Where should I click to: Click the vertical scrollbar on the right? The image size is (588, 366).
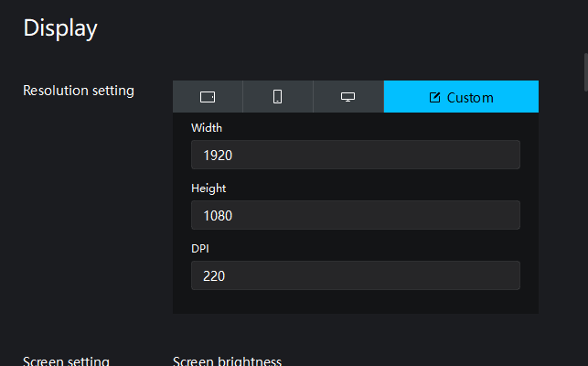[584, 72]
